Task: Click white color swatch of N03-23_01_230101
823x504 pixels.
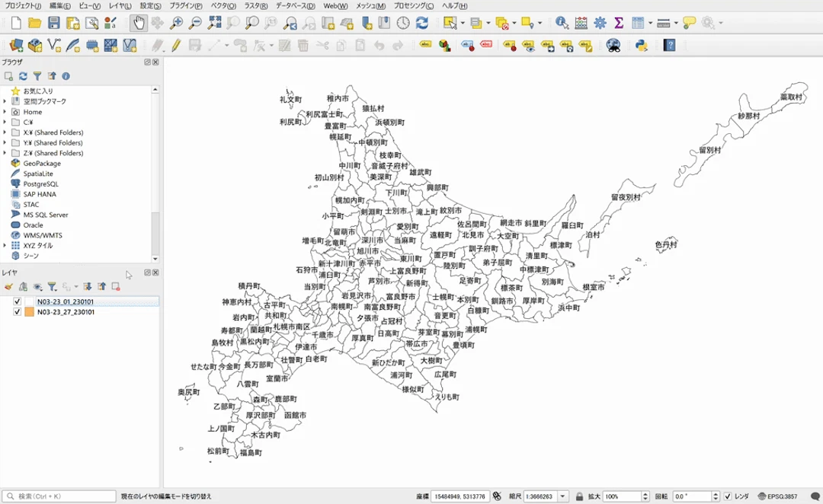Action: 30,302
